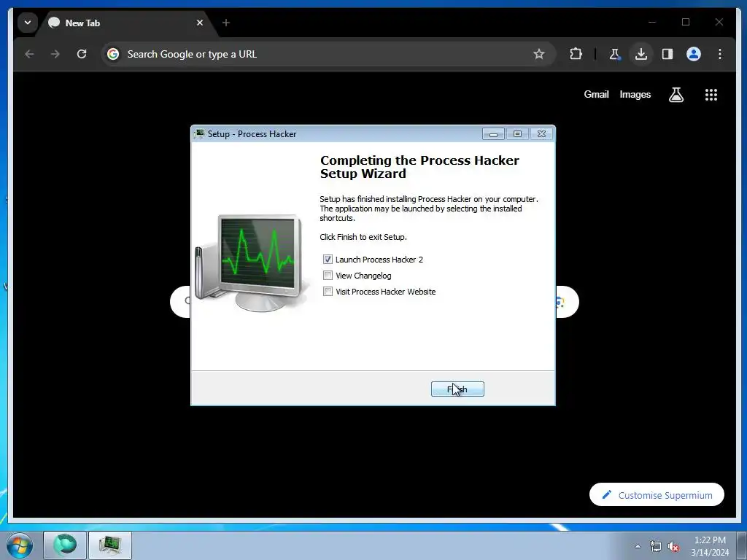This screenshot has width=747, height=560.
Task: Select the New Tab browser tab
Action: tap(126, 23)
